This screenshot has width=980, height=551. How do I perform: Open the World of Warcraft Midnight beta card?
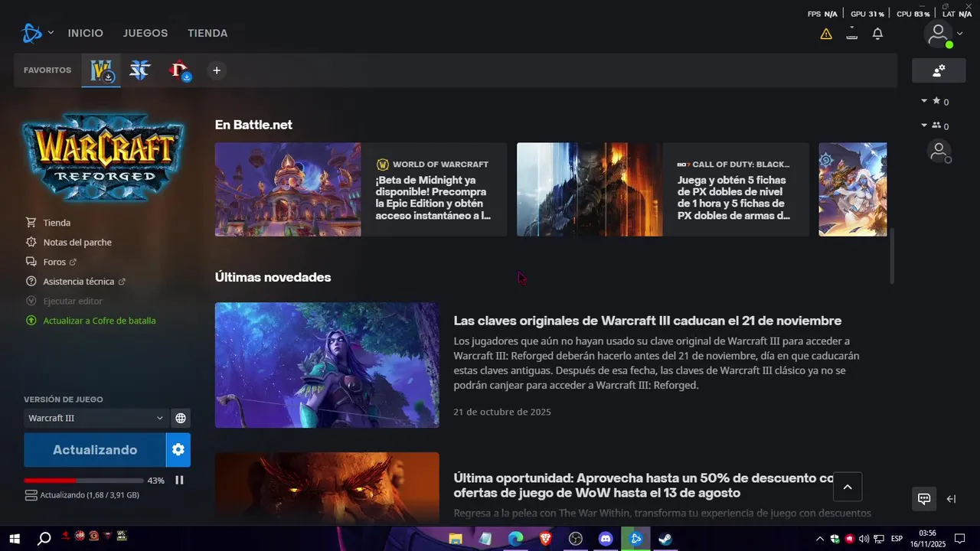(361, 189)
